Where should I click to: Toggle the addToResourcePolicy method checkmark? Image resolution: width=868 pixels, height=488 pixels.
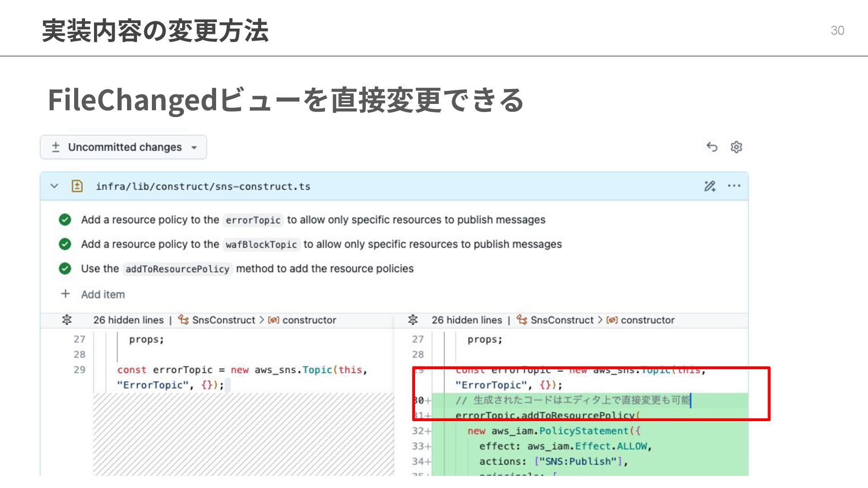coord(65,268)
